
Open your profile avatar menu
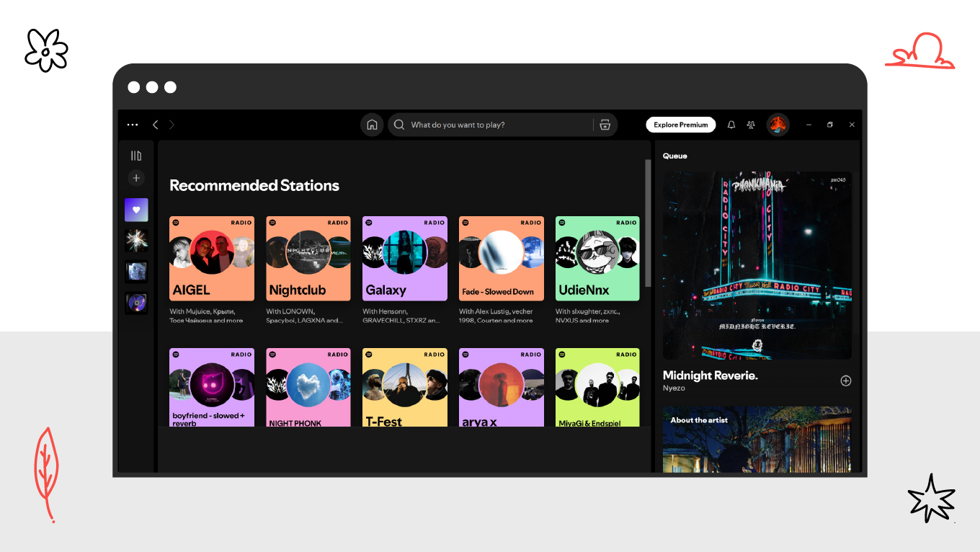coord(778,125)
